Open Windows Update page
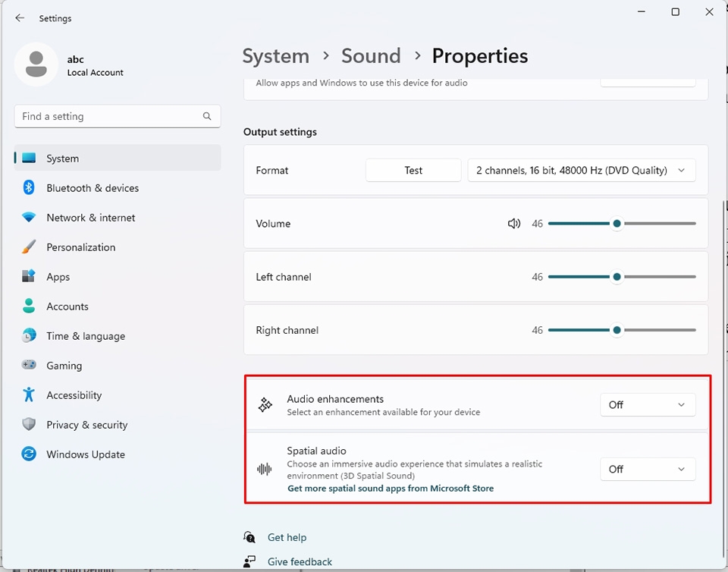 [118, 454]
